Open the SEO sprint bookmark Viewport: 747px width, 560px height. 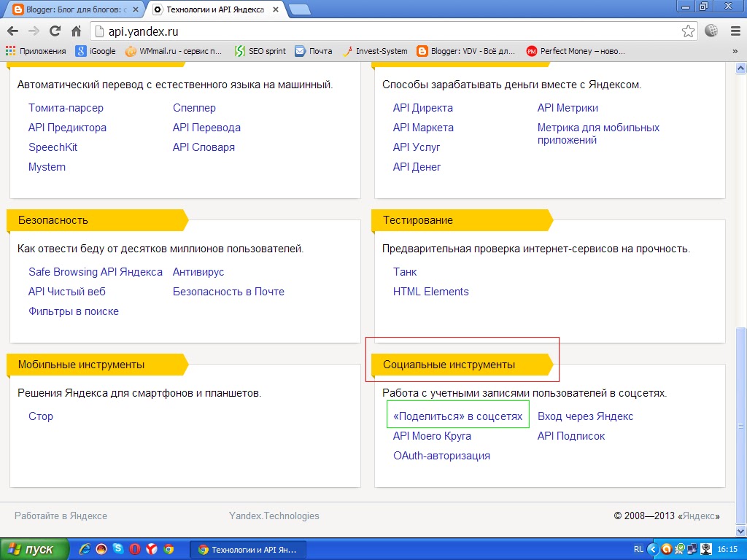point(260,51)
